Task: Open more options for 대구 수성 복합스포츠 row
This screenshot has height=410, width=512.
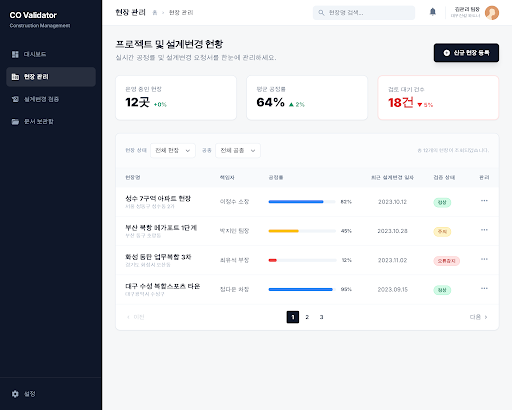Action: (x=484, y=288)
